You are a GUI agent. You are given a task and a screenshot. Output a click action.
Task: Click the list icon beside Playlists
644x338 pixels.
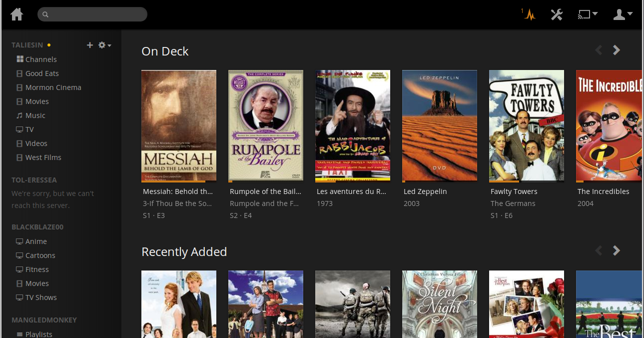20,334
